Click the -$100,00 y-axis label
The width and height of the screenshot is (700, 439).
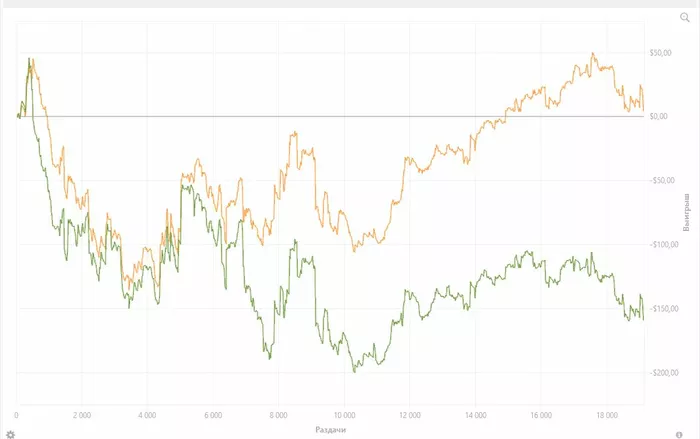(x=664, y=245)
